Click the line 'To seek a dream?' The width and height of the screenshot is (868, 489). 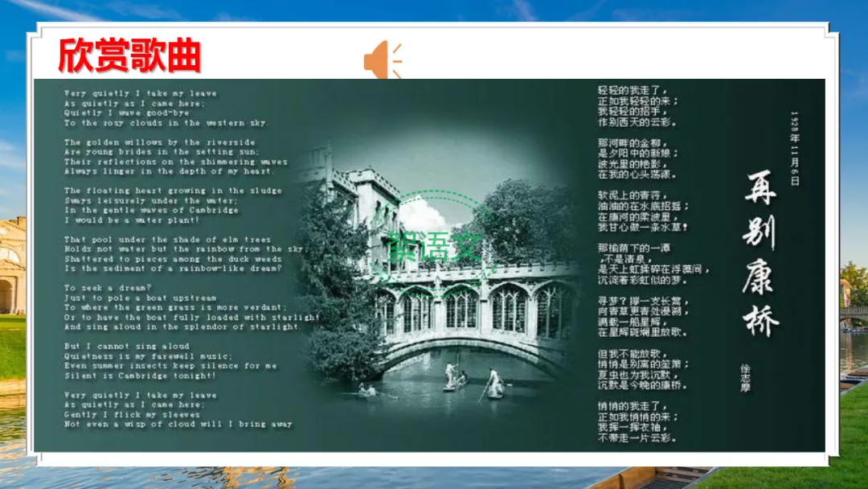pos(108,287)
